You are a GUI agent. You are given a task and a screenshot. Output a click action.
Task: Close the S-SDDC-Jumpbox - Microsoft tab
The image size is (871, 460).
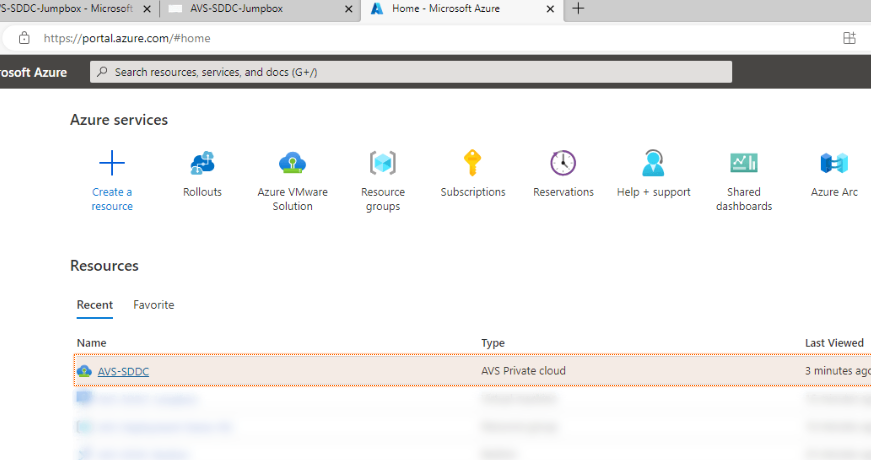coord(147,9)
